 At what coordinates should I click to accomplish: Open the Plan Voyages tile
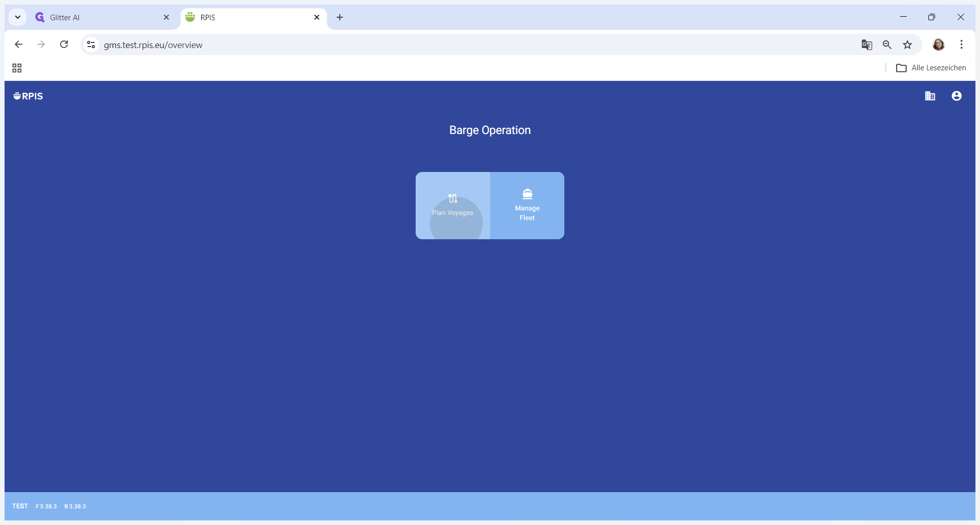453,206
